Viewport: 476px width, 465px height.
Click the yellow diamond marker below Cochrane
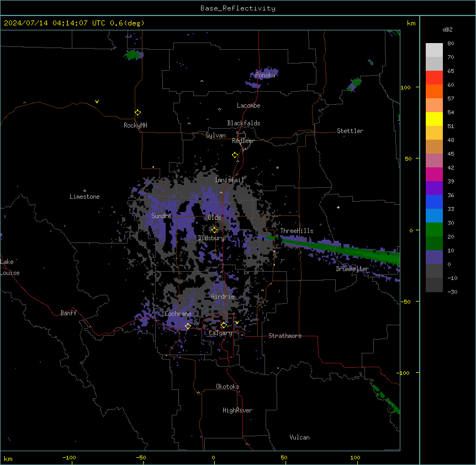188,326
